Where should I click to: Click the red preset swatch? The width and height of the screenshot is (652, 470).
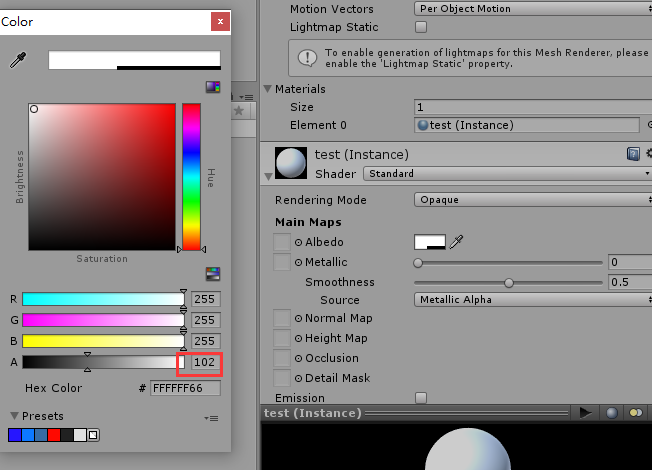tap(54, 435)
